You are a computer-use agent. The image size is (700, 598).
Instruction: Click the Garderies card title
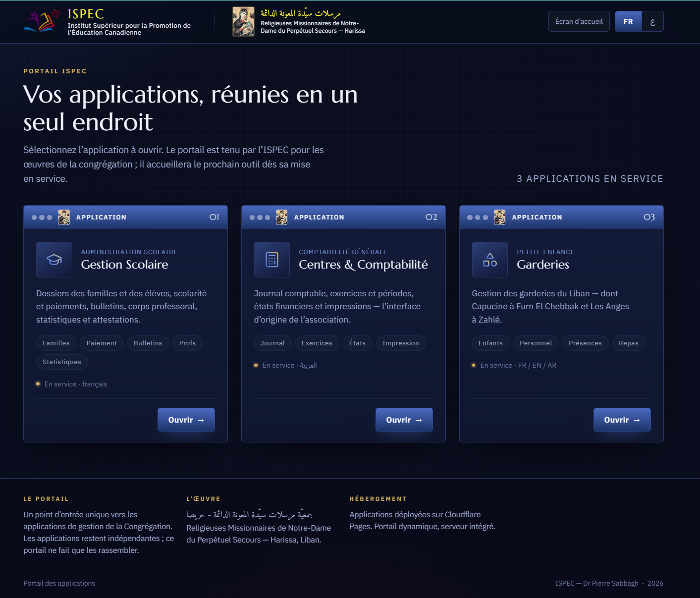coord(543,265)
